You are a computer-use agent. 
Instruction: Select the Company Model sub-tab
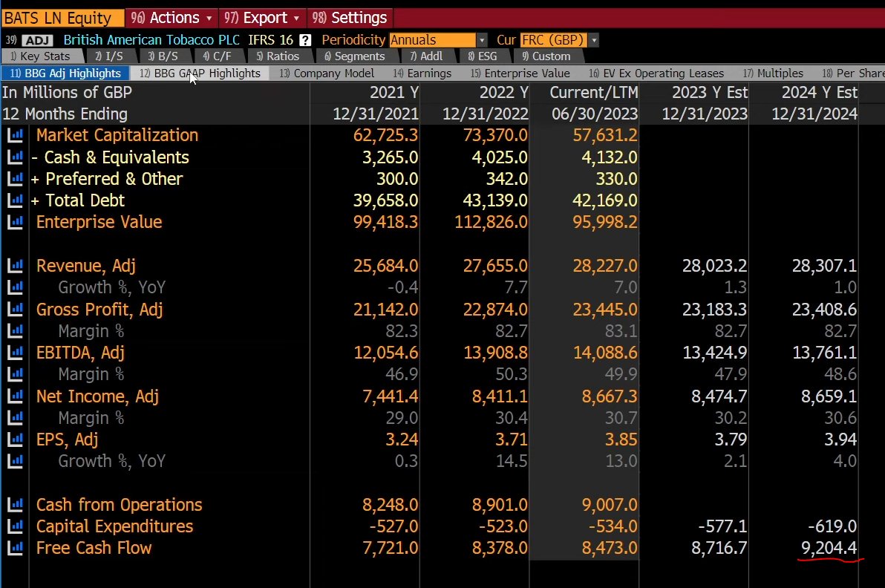tap(327, 73)
